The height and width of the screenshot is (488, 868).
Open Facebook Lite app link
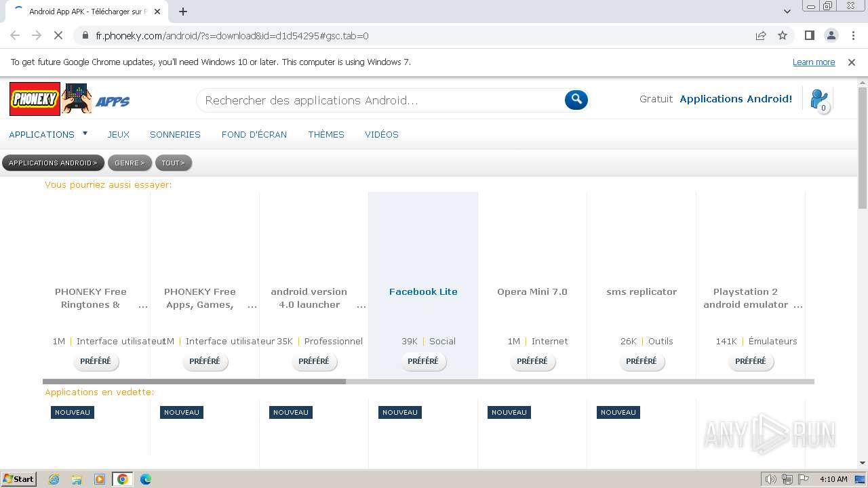(423, 291)
